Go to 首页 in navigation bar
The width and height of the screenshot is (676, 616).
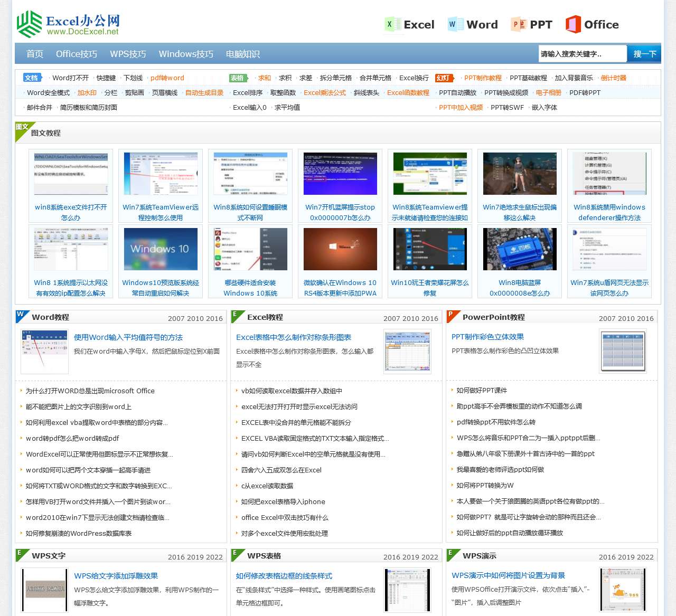[x=35, y=54]
